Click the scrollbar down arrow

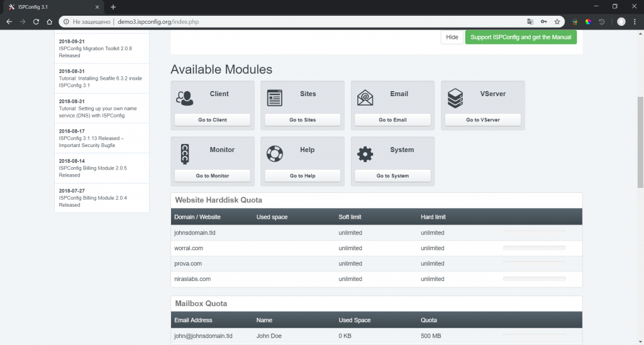[x=640, y=341]
